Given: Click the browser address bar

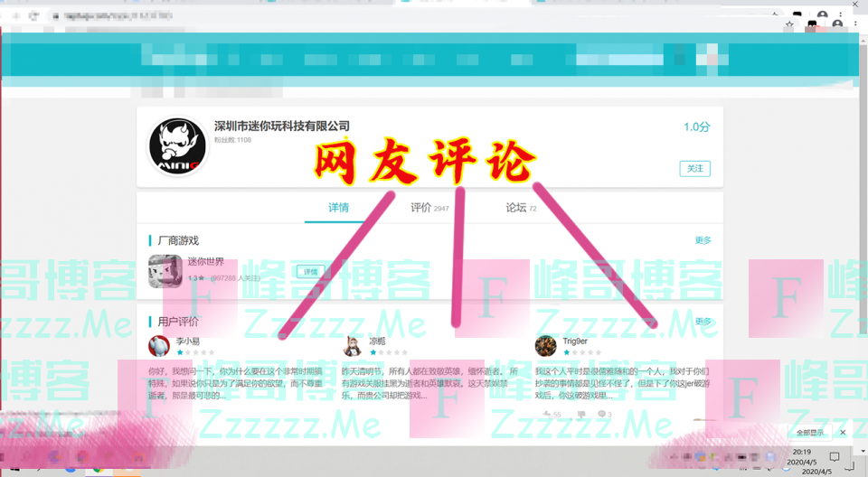Looking at the screenshot, I should 415,16.
